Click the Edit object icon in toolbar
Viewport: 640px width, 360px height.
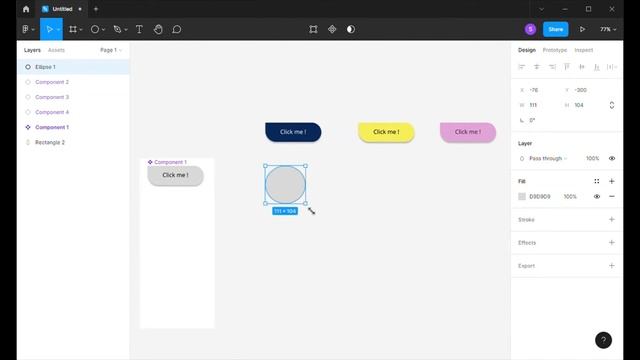[313, 29]
